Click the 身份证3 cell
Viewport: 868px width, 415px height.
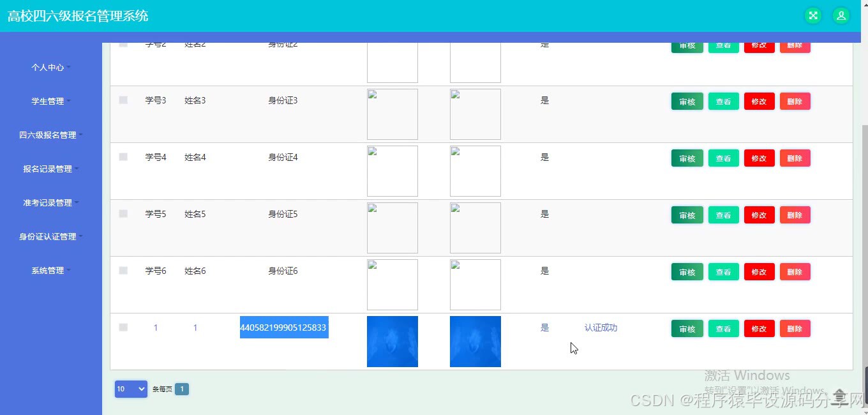(x=283, y=100)
